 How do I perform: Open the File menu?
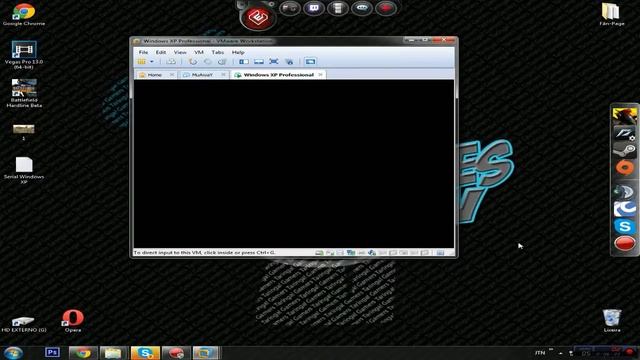click(x=143, y=52)
